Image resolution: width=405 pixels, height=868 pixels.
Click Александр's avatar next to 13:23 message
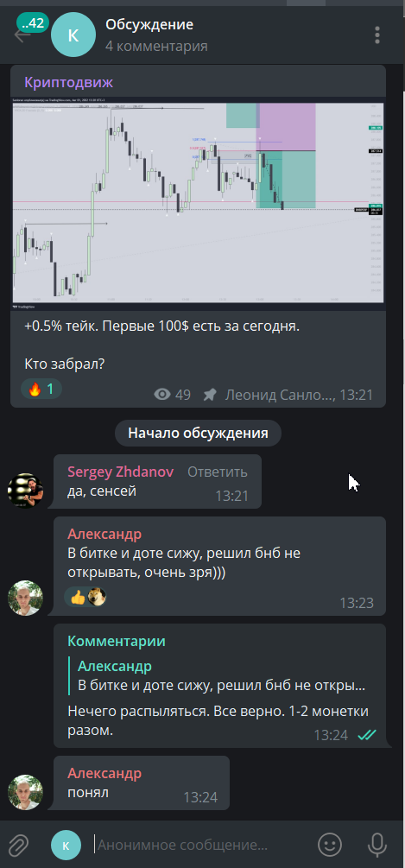25,598
